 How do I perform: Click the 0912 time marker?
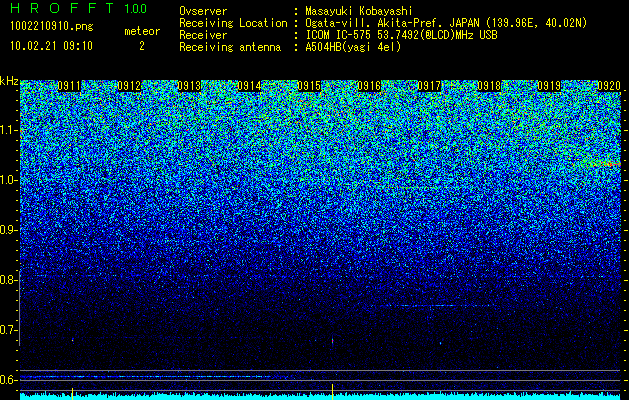(129, 86)
